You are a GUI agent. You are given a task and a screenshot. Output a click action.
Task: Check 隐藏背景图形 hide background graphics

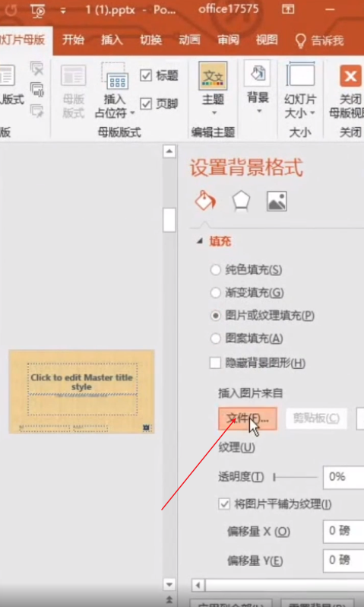pos(215,363)
